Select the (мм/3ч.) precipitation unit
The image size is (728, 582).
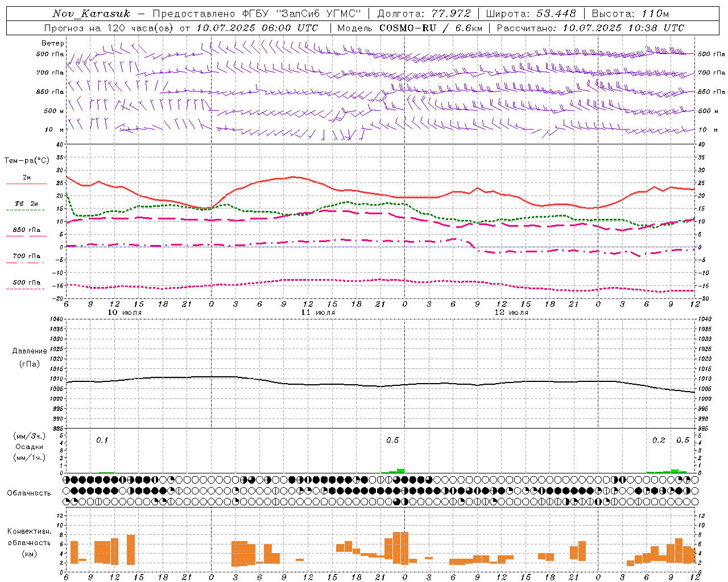[x=30, y=436]
